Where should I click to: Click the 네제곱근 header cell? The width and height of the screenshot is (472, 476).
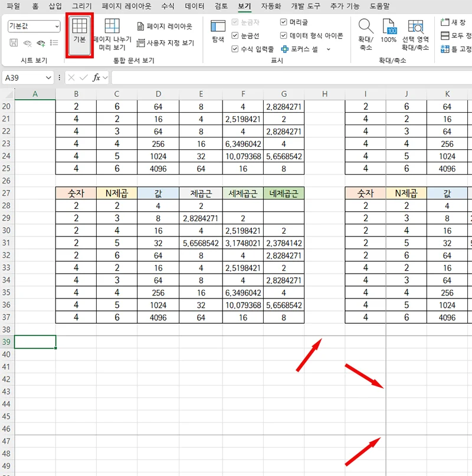click(x=284, y=193)
